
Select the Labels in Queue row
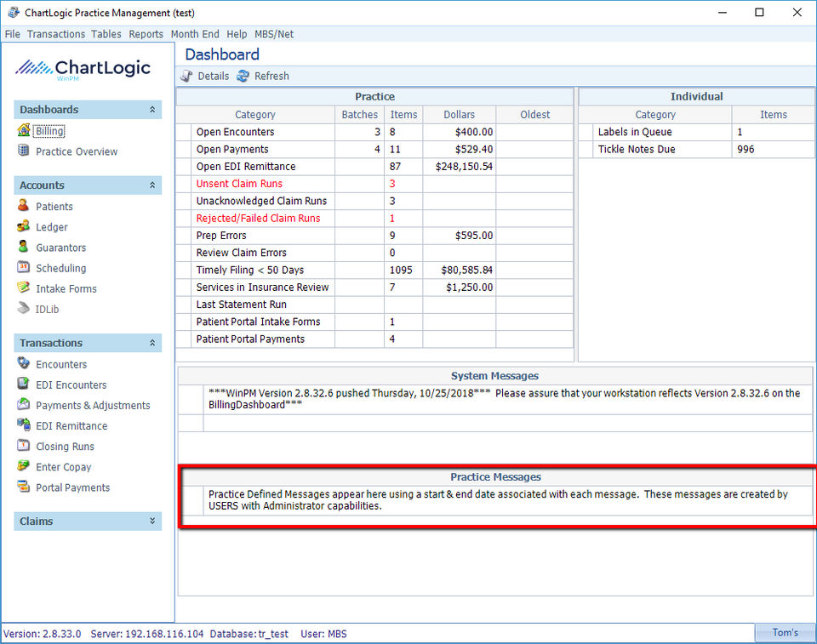696,132
